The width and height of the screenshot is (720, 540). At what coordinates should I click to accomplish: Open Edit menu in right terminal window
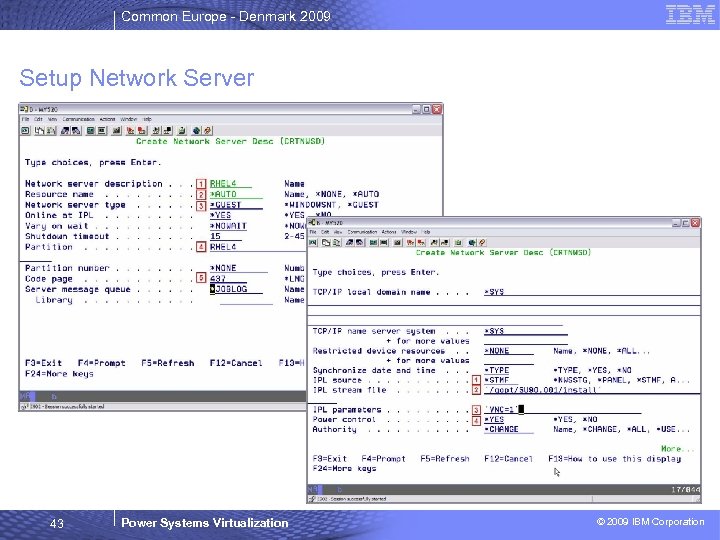coord(325,232)
